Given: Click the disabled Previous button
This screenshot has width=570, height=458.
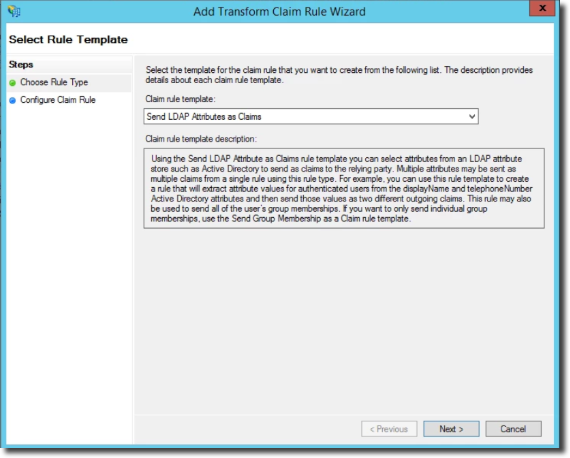Looking at the screenshot, I should coord(389,429).
